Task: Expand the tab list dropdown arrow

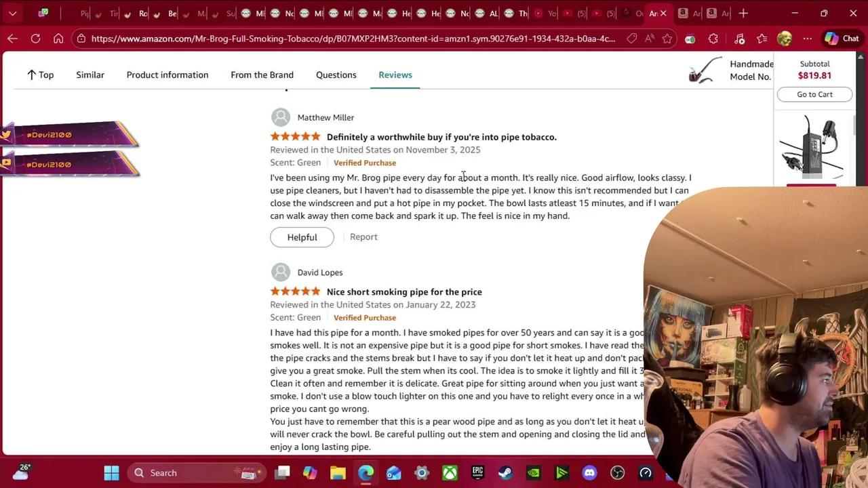Action: point(12,13)
